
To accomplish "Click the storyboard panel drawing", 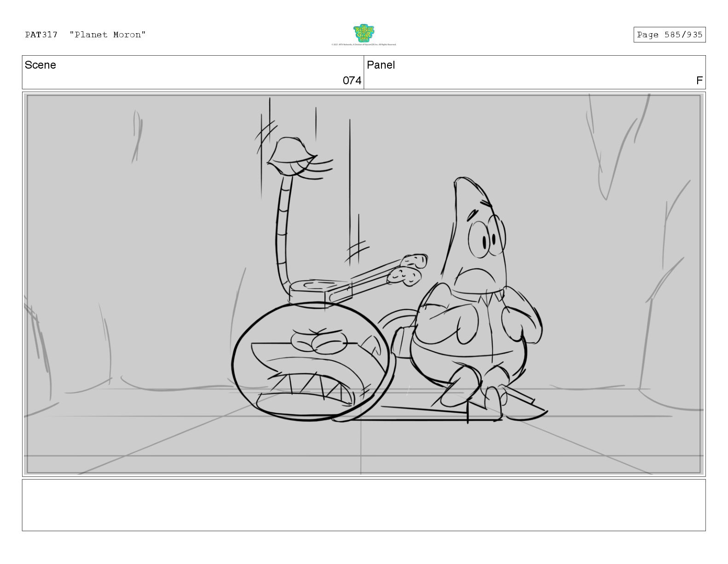I will coord(364,284).
